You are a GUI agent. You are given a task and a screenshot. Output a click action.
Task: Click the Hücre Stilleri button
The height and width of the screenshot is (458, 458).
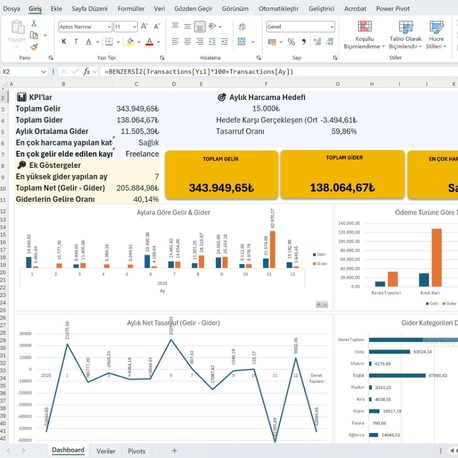[436, 35]
